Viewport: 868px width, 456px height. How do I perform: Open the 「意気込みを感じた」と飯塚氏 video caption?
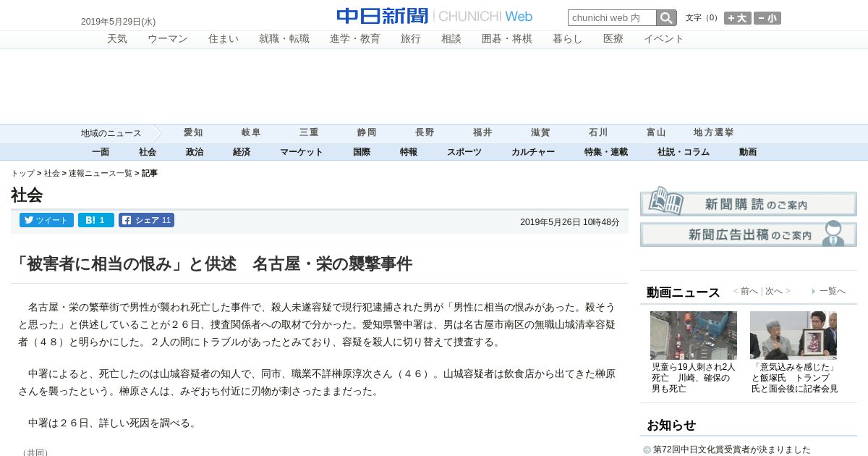pos(794,378)
